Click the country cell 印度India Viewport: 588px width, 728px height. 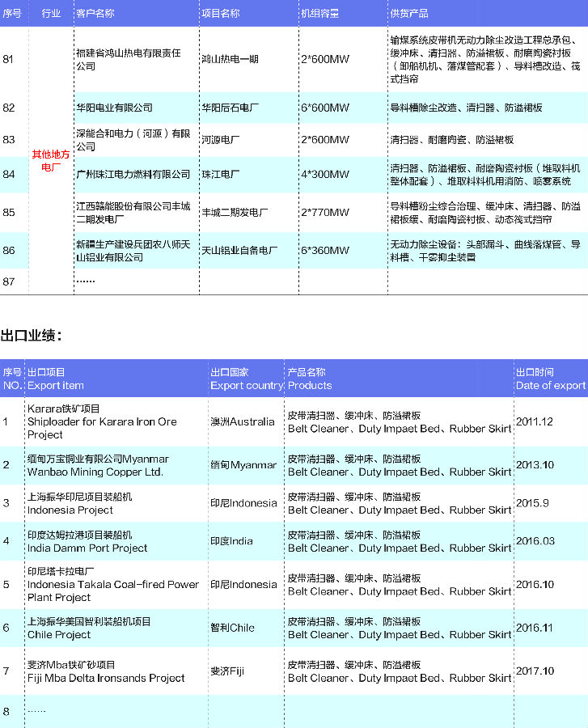[231, 541]
